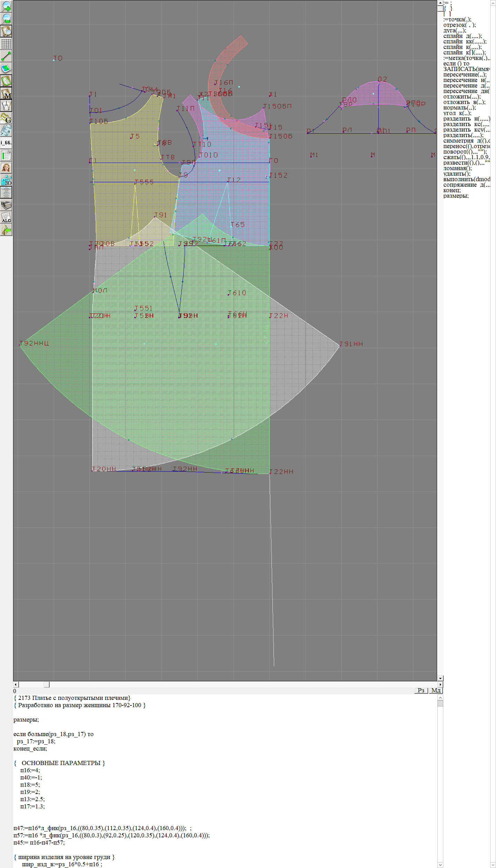
Task: Click the stacked books library icon
Action: click(6, 205)
